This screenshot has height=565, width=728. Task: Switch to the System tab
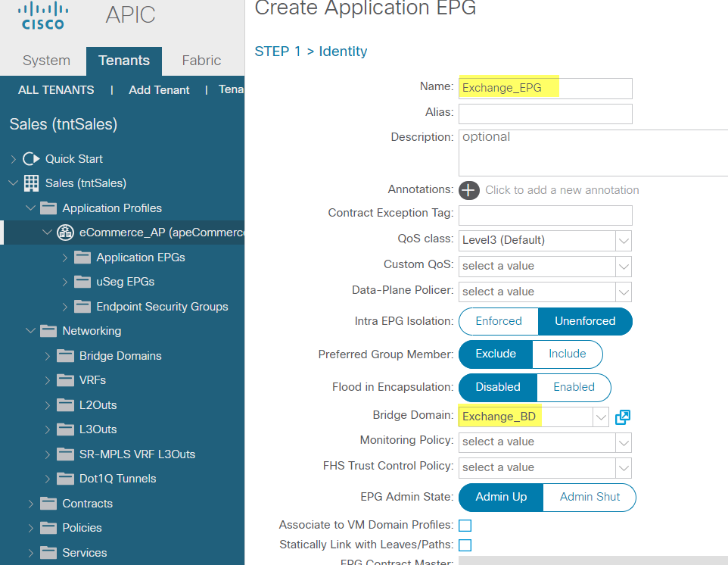pyautogui.click(x=46, y=61)
